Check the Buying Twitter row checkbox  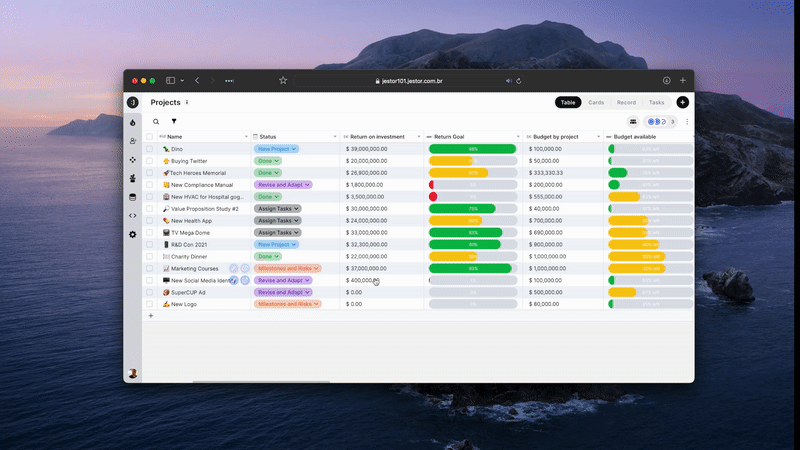pyautogui.click(x=149, y=161)
